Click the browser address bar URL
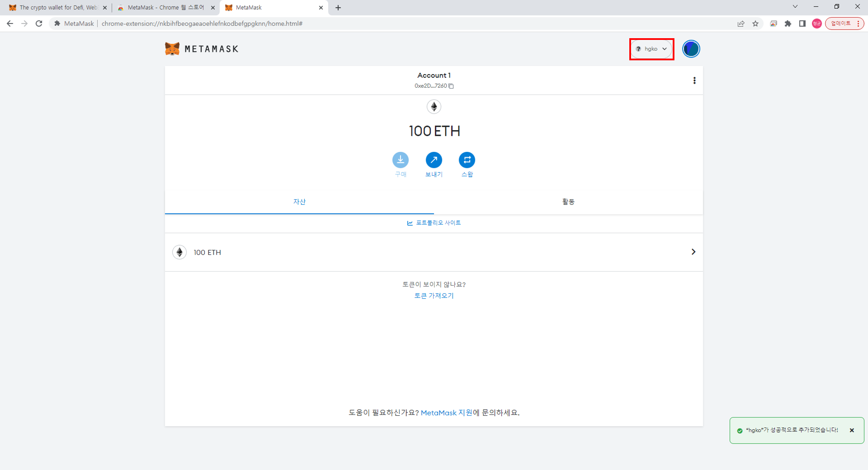 (x=202, y=23)
